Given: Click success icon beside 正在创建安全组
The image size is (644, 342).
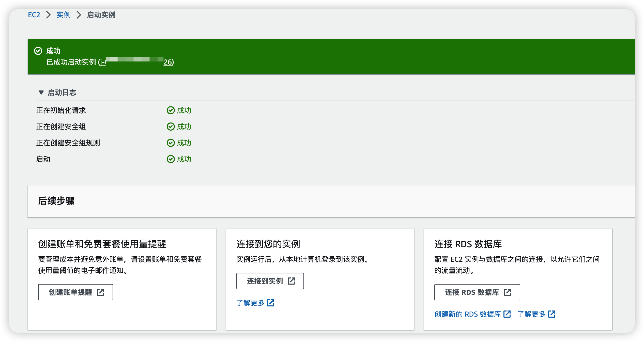Looking at the screenshot, I should (171, 127).
